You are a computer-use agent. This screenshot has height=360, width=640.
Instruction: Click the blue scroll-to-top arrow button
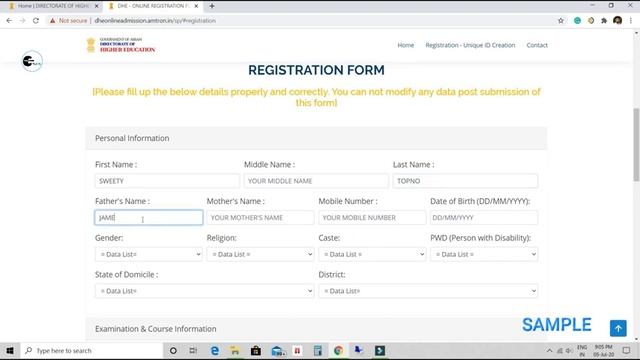tap(618, 328)
